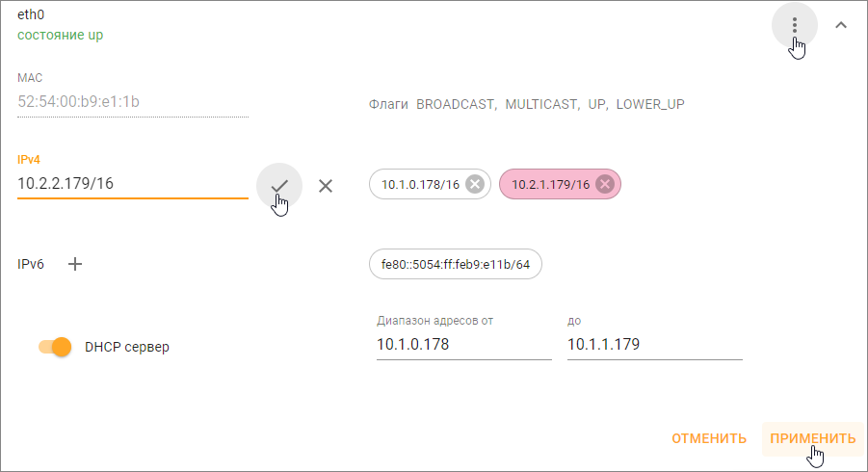This screenshot has height=472, width=868.
Task: Click the ПРИМЕНИТЬ button
Action: (813, 439)
